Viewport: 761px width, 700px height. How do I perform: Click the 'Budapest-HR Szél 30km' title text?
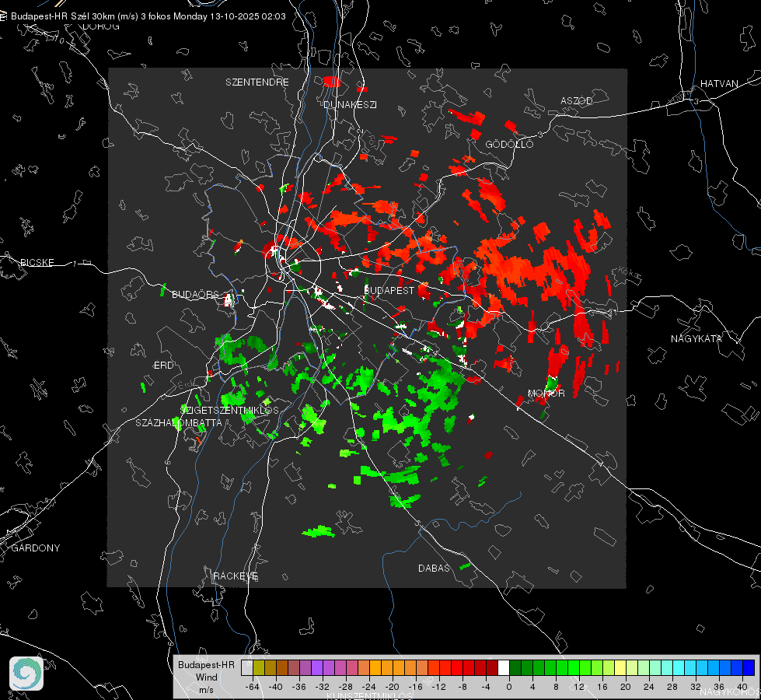tap(63, 16)
